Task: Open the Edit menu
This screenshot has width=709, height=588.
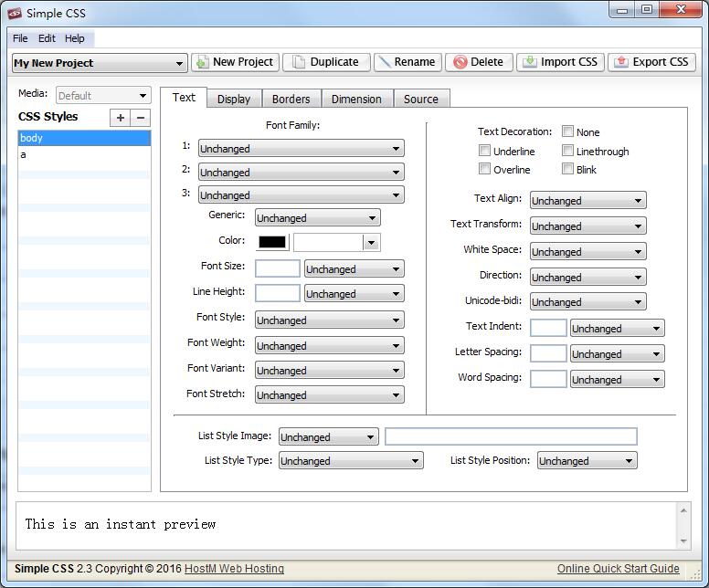Action: [47, 38]
